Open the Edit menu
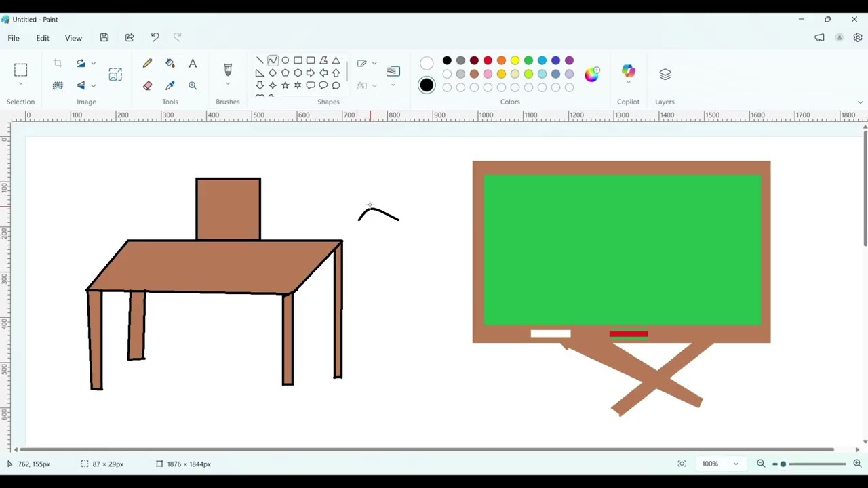 pyautogui.click(x=43, y=38)
